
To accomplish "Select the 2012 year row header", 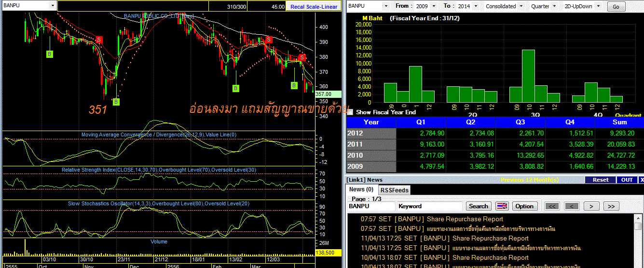I will tap(370, 133).
